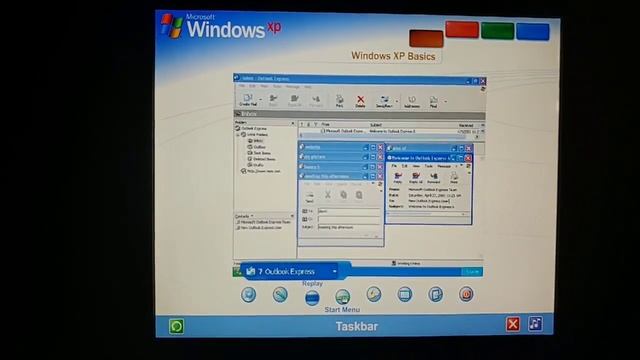640x360 pixels.
Task: Select the New Outlook Express User contact
Action: tap(259, 228)
